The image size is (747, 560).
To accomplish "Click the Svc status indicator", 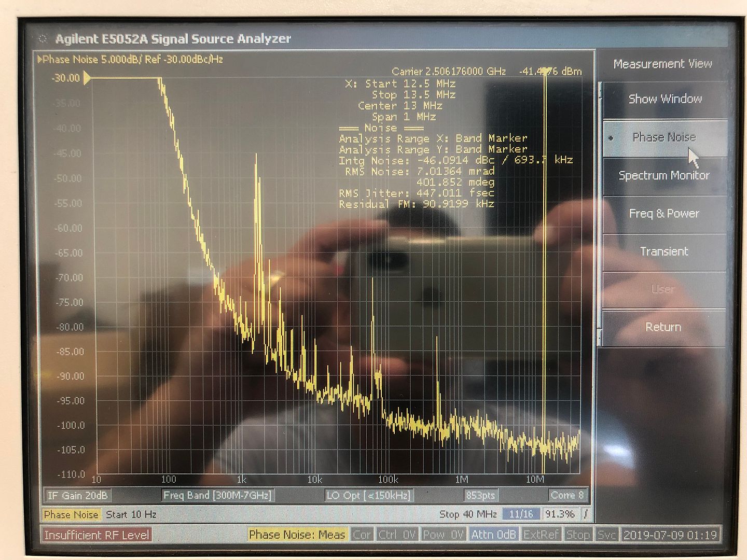I will click(607, 535).
